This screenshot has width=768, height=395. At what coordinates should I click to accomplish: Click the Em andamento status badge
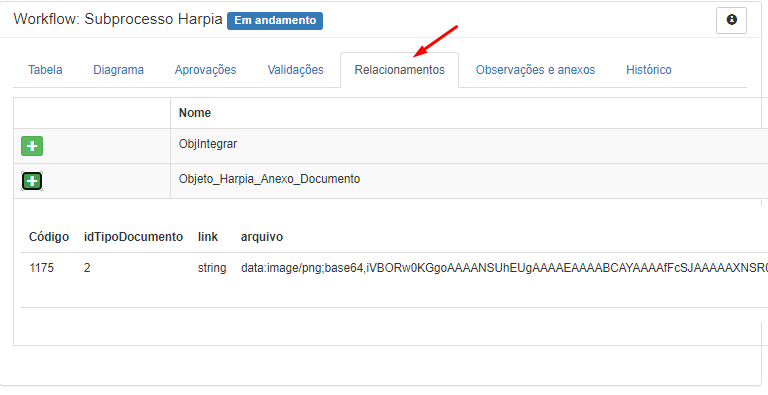pyautogui.click(x=275, y=21)
